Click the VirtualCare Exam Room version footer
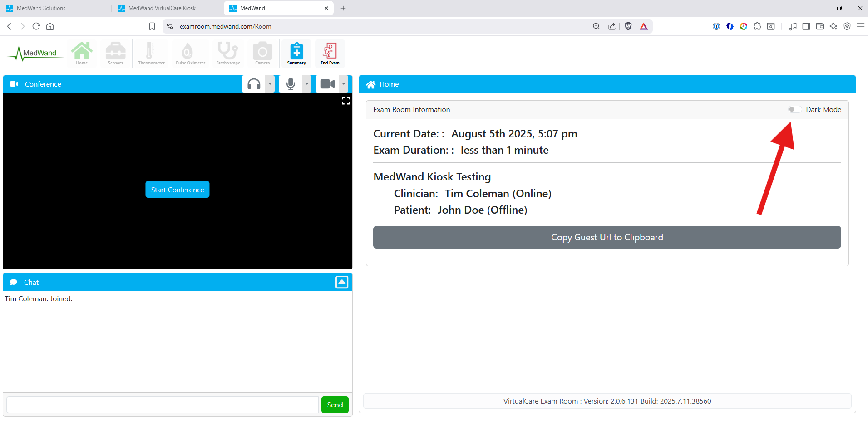 pyautogui.click(x=607, y=401)
